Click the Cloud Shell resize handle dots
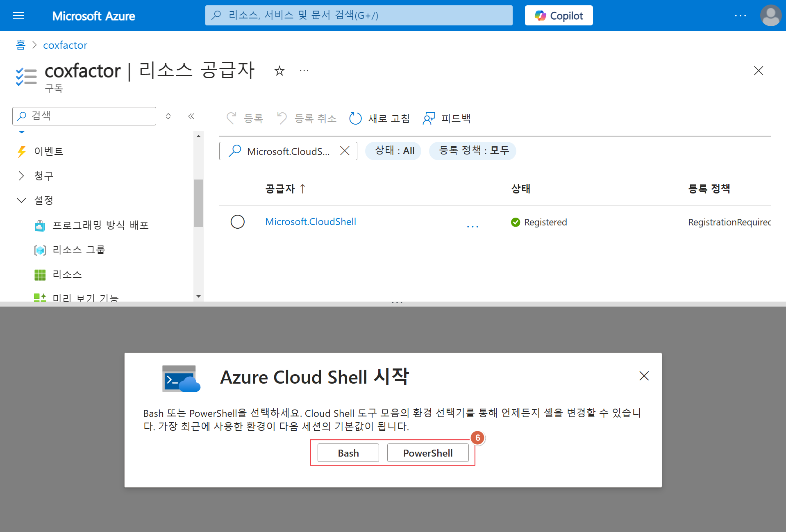This screenshot has height=532, width=786. pyautogui.click(x=397, y=303)
